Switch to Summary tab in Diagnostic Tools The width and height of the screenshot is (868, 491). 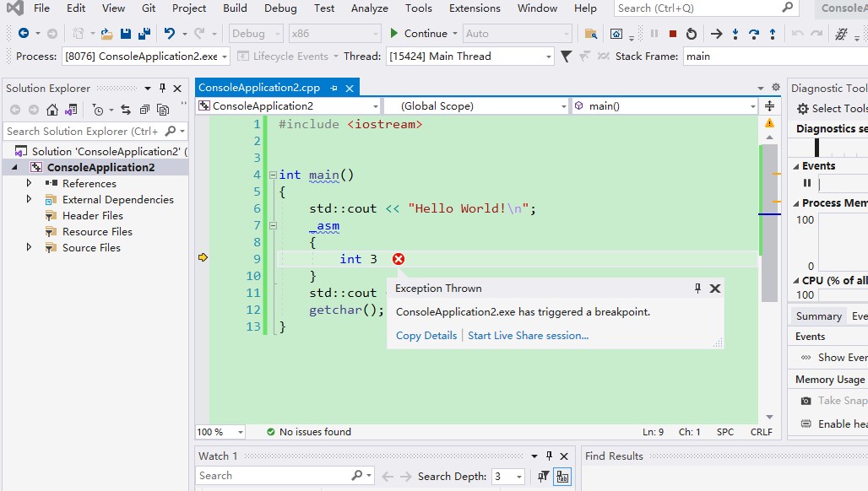click(819, 316)
